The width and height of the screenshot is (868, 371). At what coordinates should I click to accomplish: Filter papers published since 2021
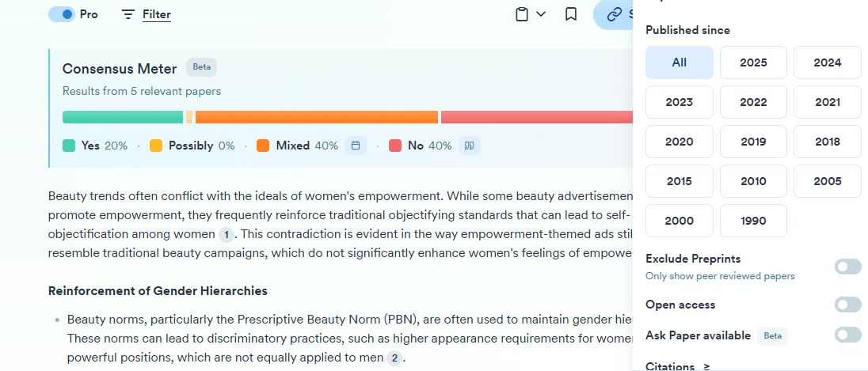pyautogui.click(x=828, y=102)
